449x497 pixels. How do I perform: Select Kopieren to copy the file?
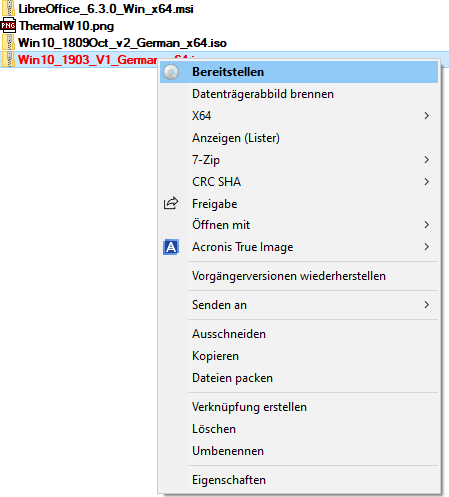(299, 356)
